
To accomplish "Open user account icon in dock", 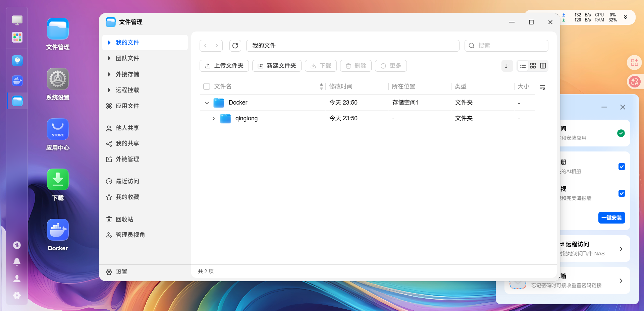I will [x=17, y=278].
